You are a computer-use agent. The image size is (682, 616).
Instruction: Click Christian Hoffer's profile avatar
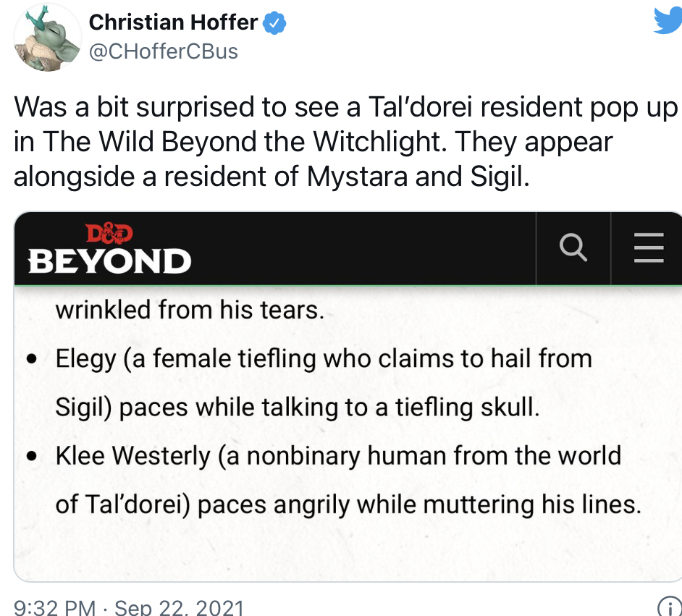click(47, 38)
